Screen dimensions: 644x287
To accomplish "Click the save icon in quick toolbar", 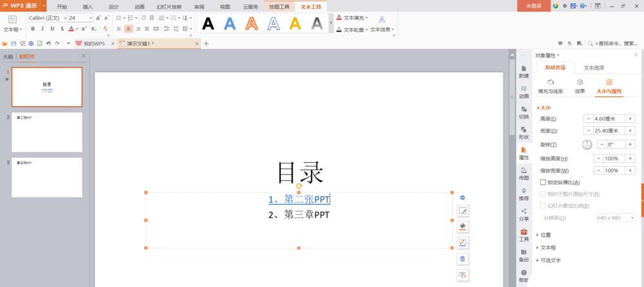I will point(14,44).
